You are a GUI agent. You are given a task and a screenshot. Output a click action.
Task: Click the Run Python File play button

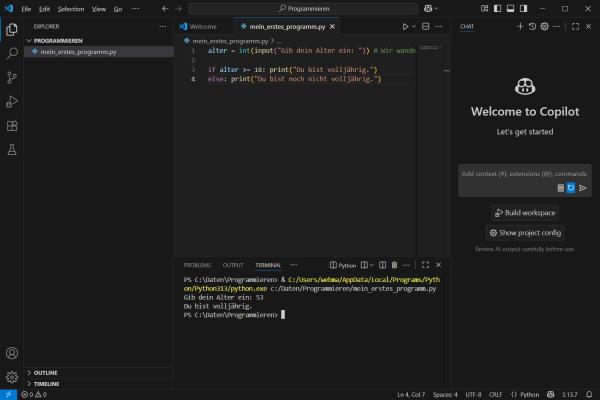405,26
